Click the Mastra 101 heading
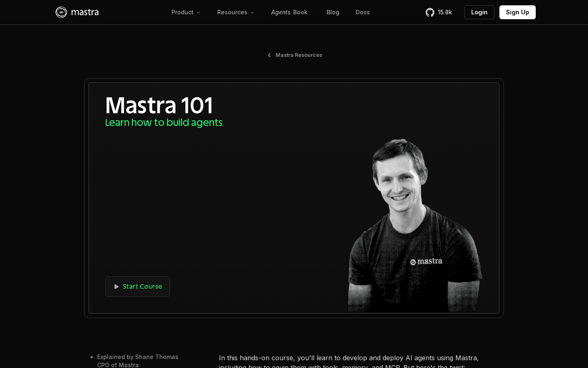Viewport: 588px width, 368px height. click(159, 105)
